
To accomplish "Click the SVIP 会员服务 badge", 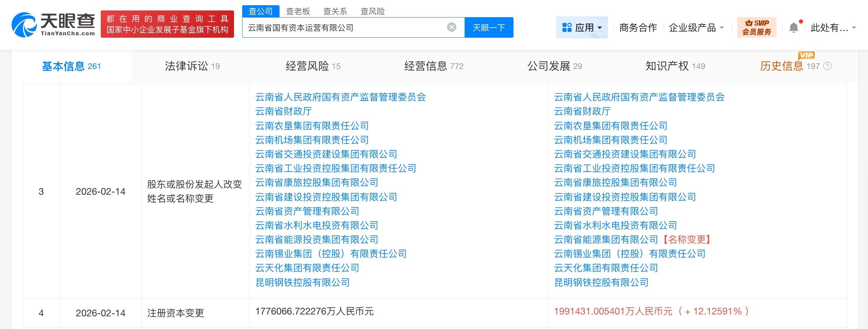I will [x=757, y=27].
